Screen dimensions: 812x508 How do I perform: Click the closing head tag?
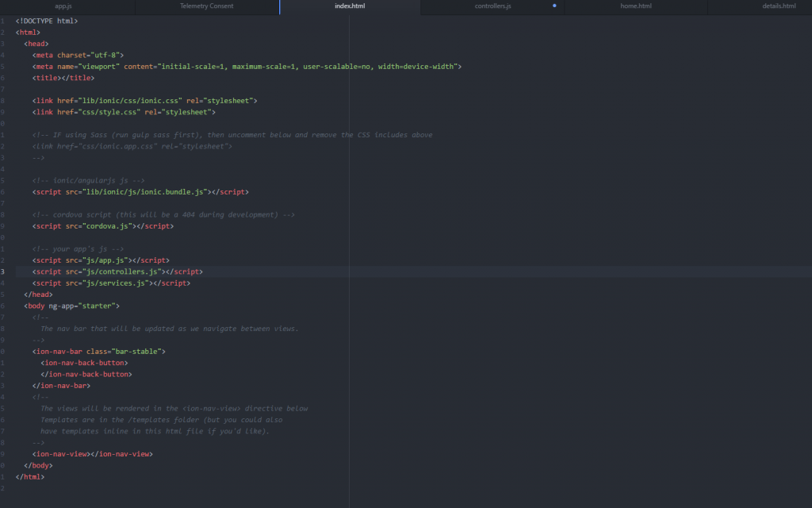coord(38,294)
